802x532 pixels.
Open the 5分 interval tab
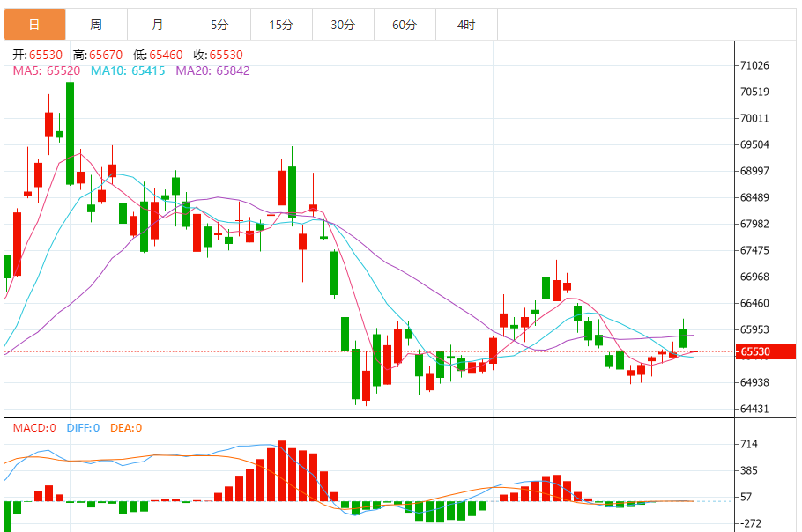[x=220, y=24]
